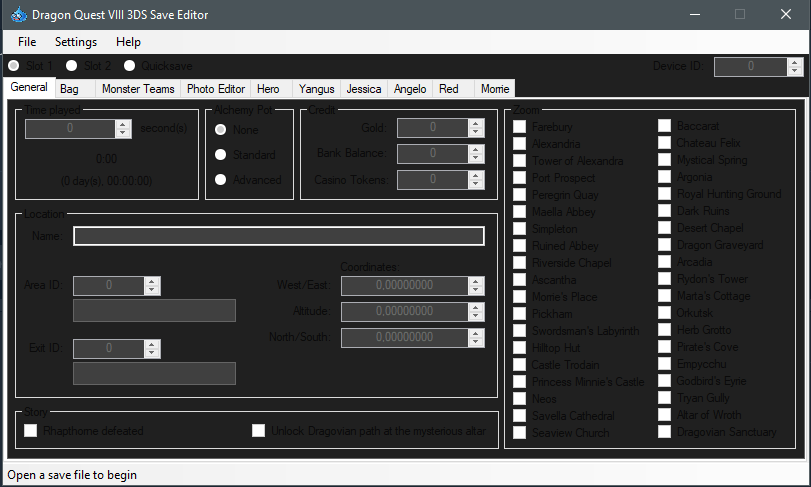Open the Help menu
This screenshot has width=811, height=487.
pos(128,42)
